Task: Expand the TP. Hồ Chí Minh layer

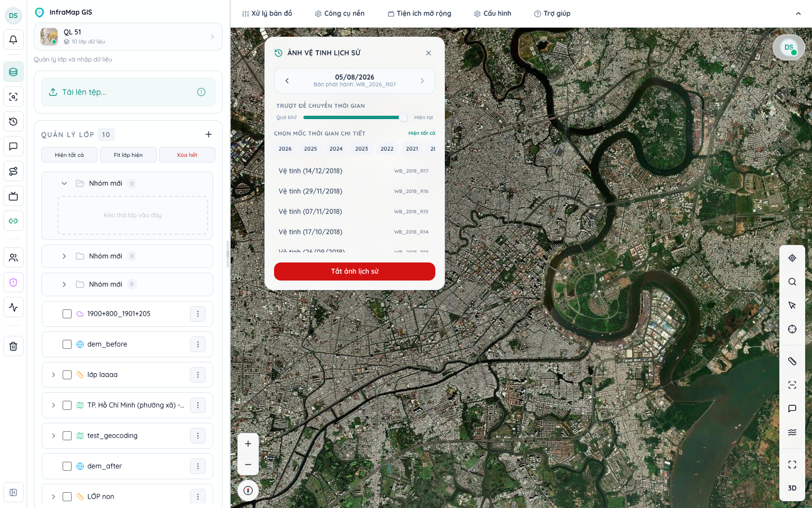Action: click(54, 405)
